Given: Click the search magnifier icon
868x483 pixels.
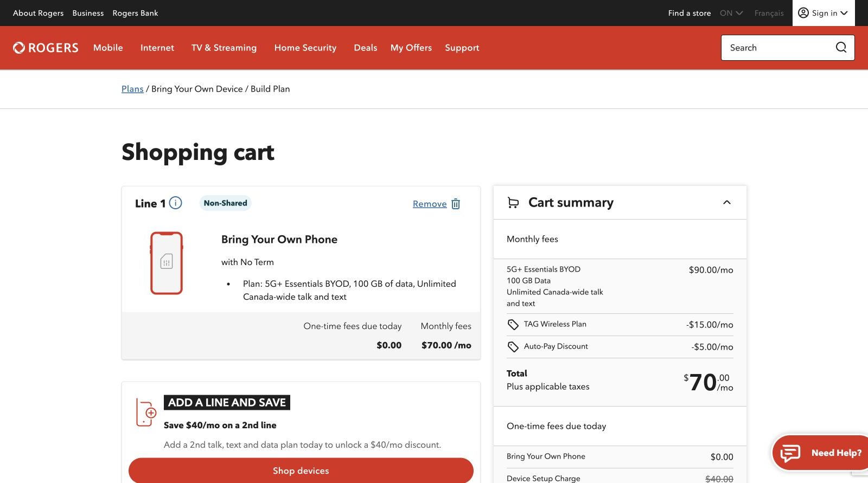Looking at the screenshot, I should coord(841,48).
